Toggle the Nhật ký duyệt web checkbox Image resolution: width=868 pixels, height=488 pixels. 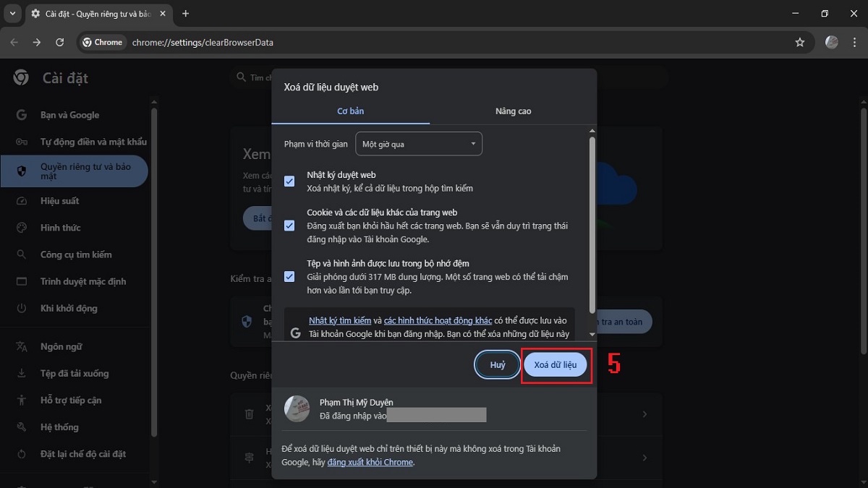pyautogui.click(x=289, y=181)
